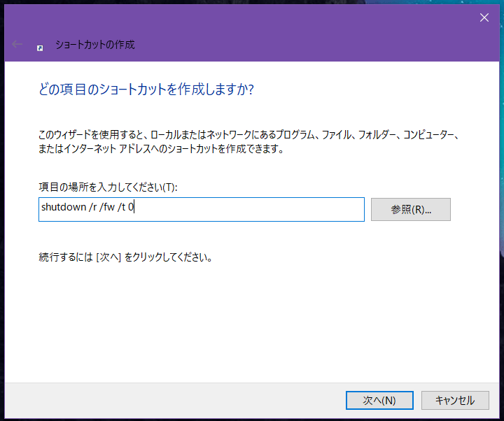Click the /r switch in the command text
Image resolution: width=504 pixels, height=421 pixels.
93,207
